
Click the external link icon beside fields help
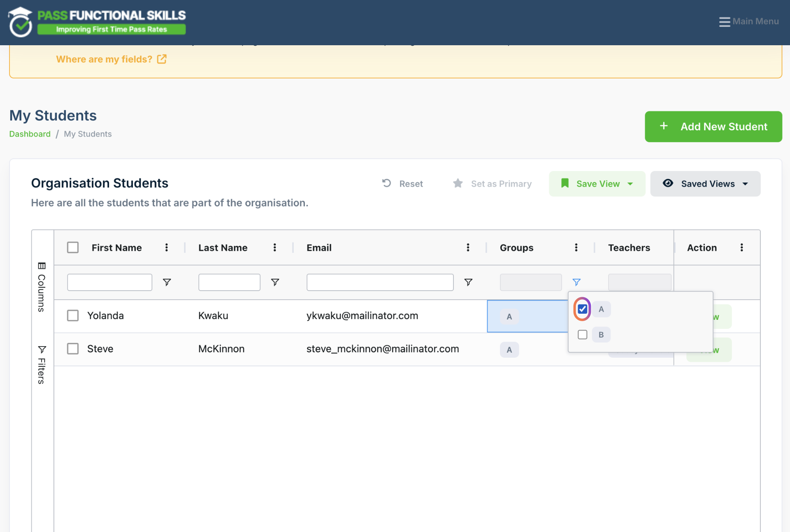(x=162, y=59)
